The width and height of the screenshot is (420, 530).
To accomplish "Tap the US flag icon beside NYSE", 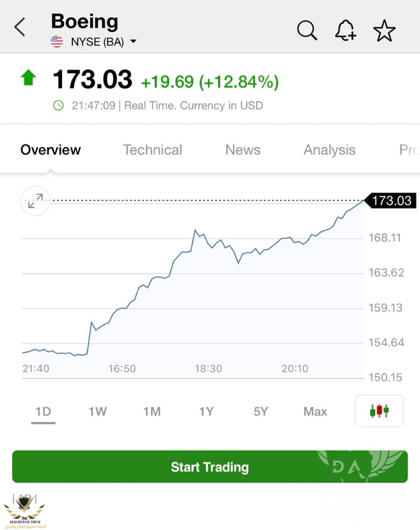I will 57,42.
